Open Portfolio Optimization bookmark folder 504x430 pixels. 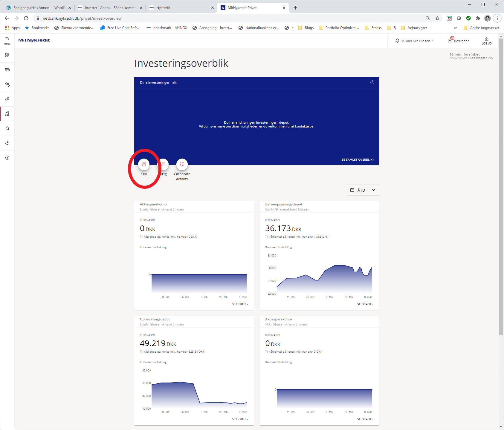coord(339,28)
